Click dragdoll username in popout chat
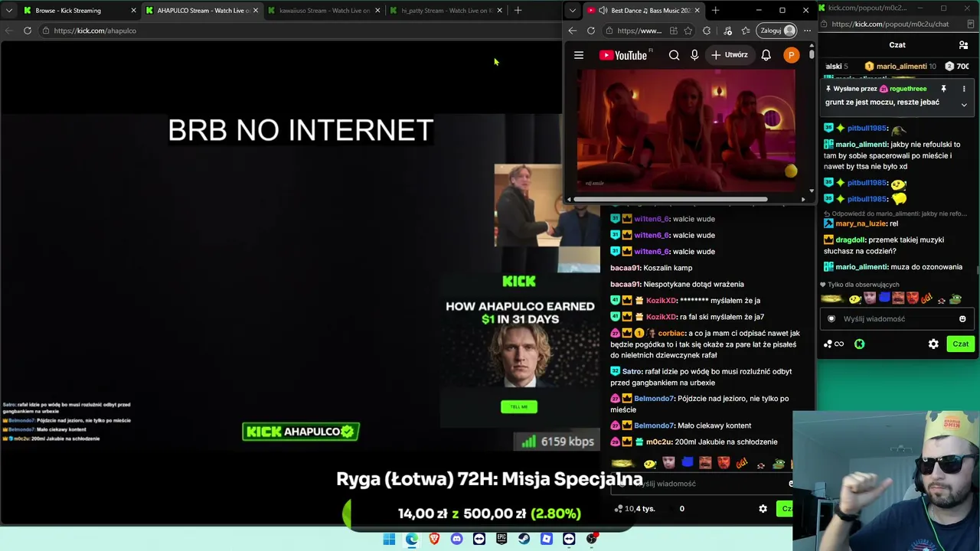Image resolution: width=980 pixels, height=551 pixels. (x=850, y=240)
